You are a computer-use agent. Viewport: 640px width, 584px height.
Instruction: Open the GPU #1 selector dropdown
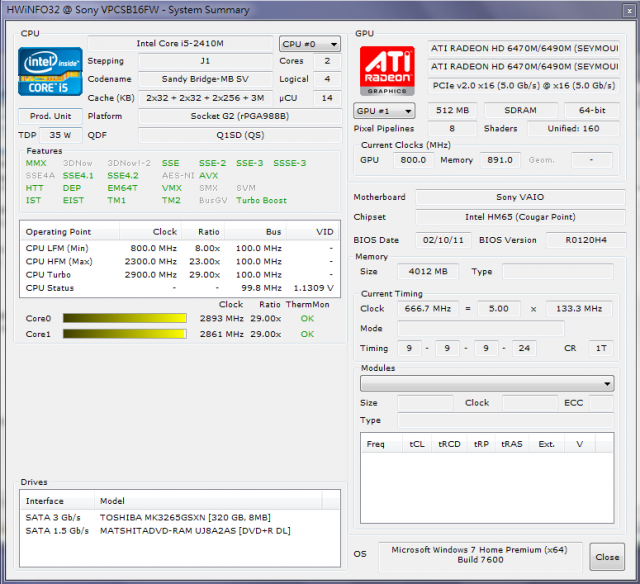(384, 111)
